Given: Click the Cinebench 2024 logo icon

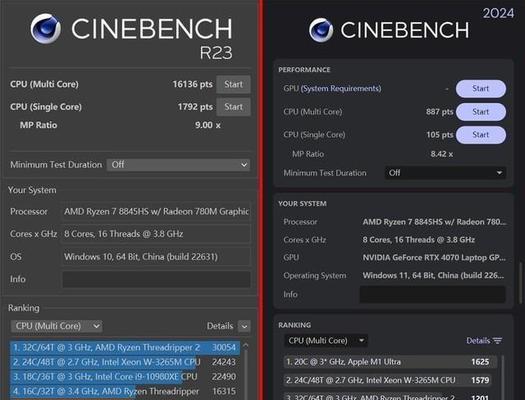Looking at the screenshot, I should coord(321,30).
